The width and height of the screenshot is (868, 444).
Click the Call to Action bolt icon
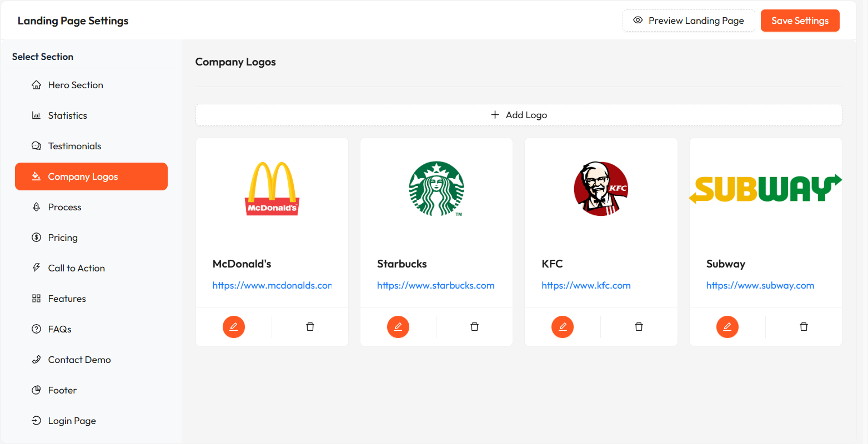[x=37, y=268]
